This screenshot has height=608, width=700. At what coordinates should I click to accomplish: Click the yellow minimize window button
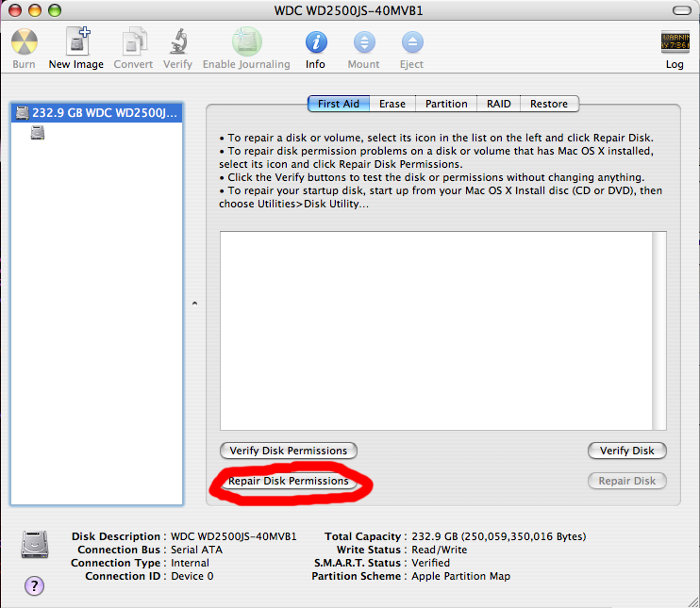pyautogui.click(x=35, y=10)
